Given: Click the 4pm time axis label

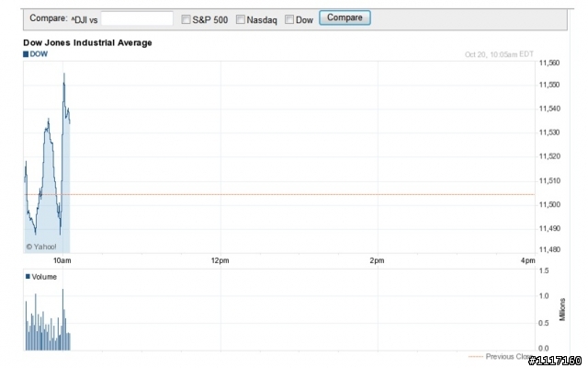Looking at the screenshot, I should pos(528,260).
